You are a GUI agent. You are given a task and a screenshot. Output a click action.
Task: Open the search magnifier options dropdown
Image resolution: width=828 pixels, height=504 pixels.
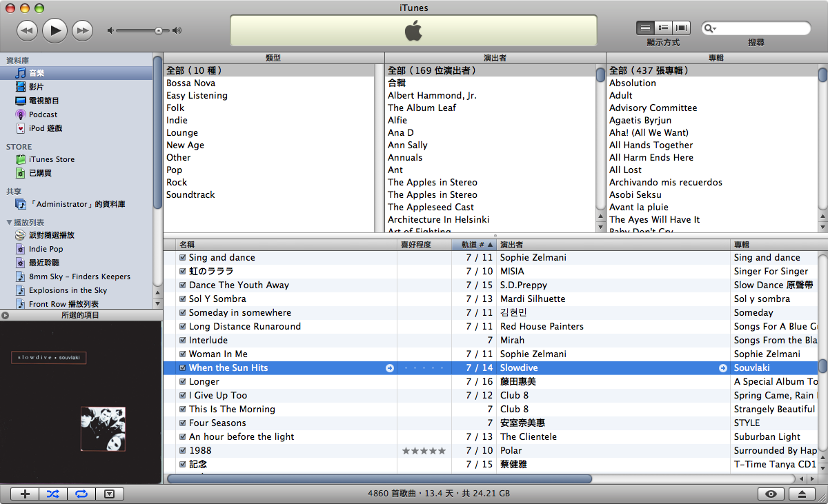tap(710, 28)
